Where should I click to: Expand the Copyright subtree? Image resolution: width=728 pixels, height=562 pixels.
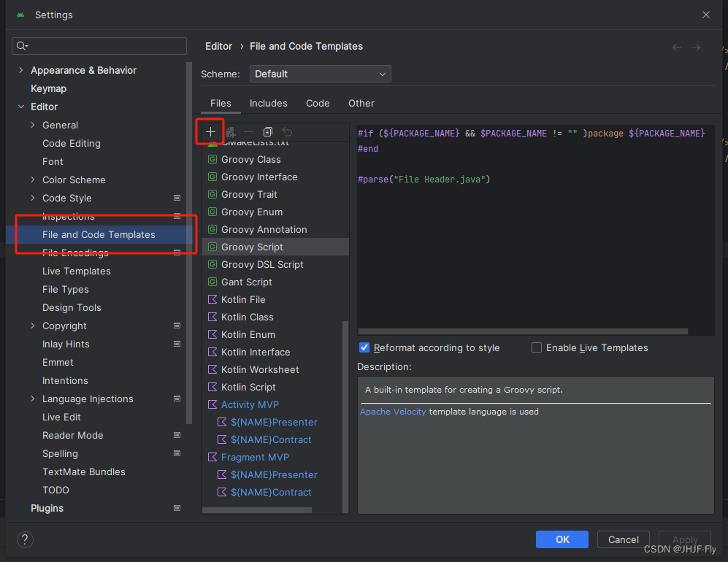click(x=33, y=326)
